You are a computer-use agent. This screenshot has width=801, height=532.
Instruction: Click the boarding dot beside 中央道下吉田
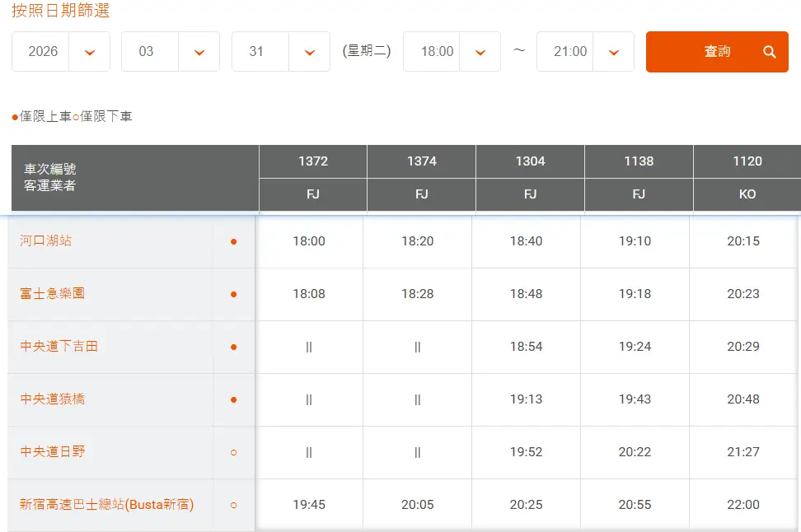(233, 347)
